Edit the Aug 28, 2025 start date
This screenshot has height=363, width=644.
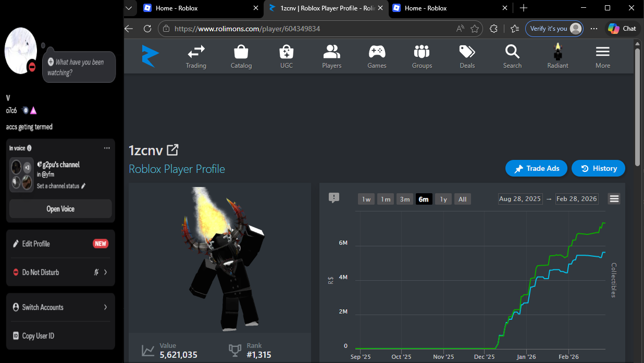520,199
